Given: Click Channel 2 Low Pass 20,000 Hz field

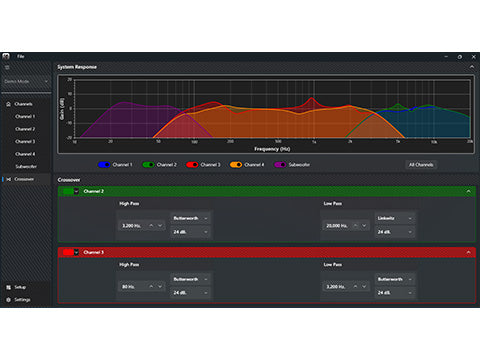Looking at the screenshot, I should 337,226.
